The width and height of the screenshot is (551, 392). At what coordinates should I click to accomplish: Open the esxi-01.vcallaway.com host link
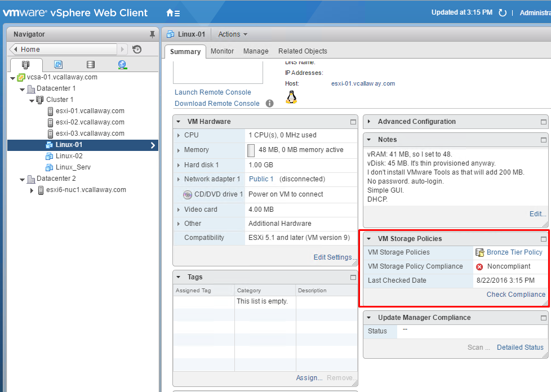(363, 83)
